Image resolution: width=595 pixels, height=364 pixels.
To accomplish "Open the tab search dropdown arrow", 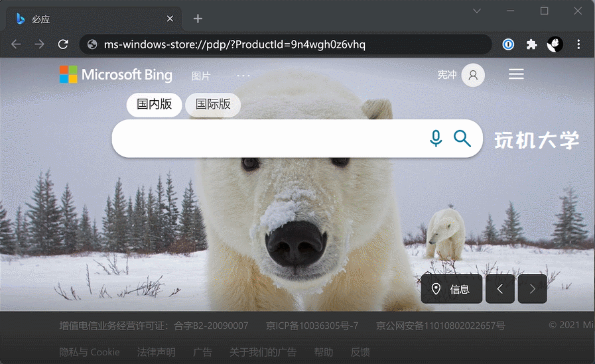I will (x=476, y=11).
